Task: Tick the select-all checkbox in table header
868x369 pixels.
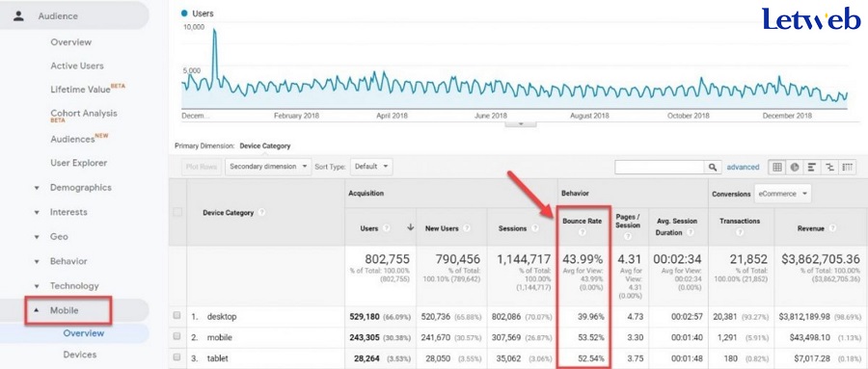Action: click(x=177, y=212)
